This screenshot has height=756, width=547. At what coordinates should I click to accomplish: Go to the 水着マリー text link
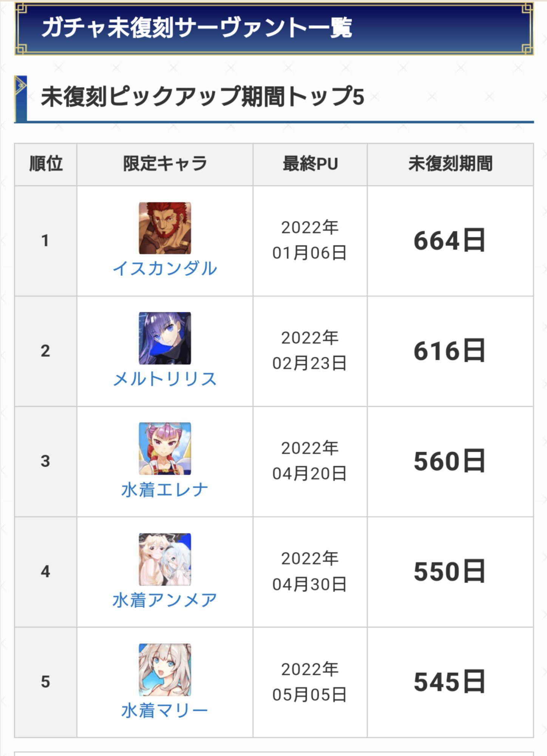point(165,711)
